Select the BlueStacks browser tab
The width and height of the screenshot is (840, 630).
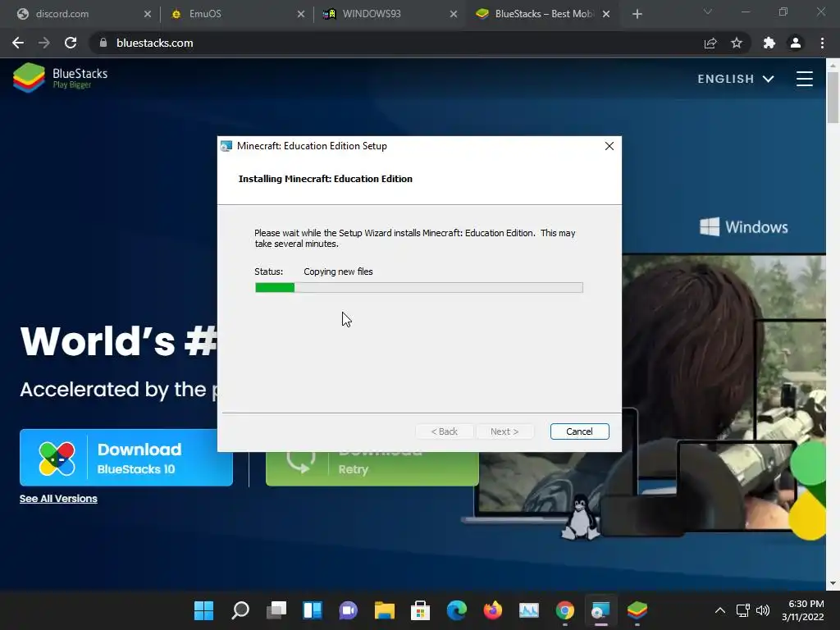tap(541, 14)
